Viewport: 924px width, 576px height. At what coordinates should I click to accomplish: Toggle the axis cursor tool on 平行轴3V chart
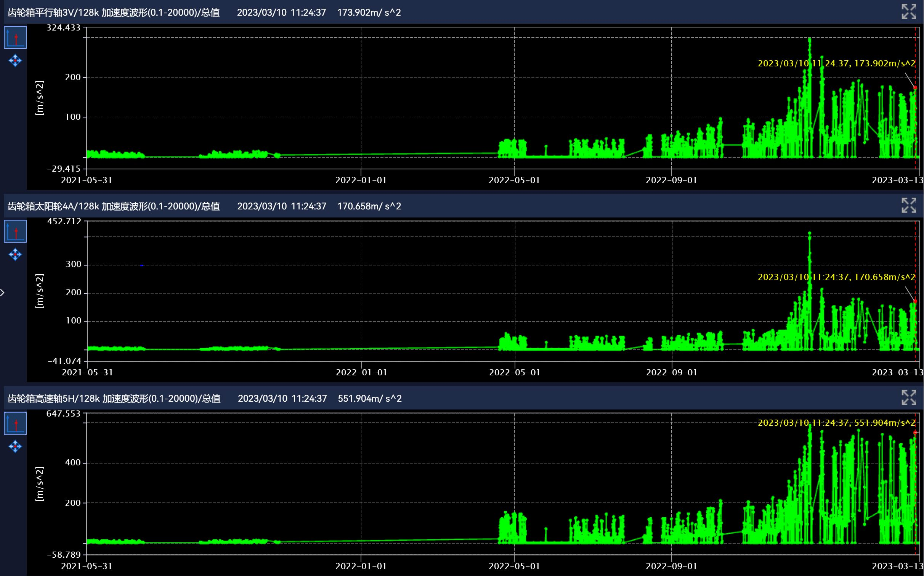(x=15, y=37)
